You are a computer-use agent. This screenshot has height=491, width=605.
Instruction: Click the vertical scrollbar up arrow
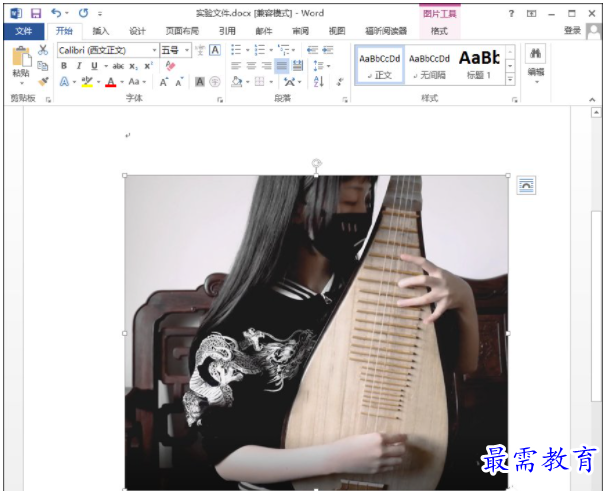596,112
